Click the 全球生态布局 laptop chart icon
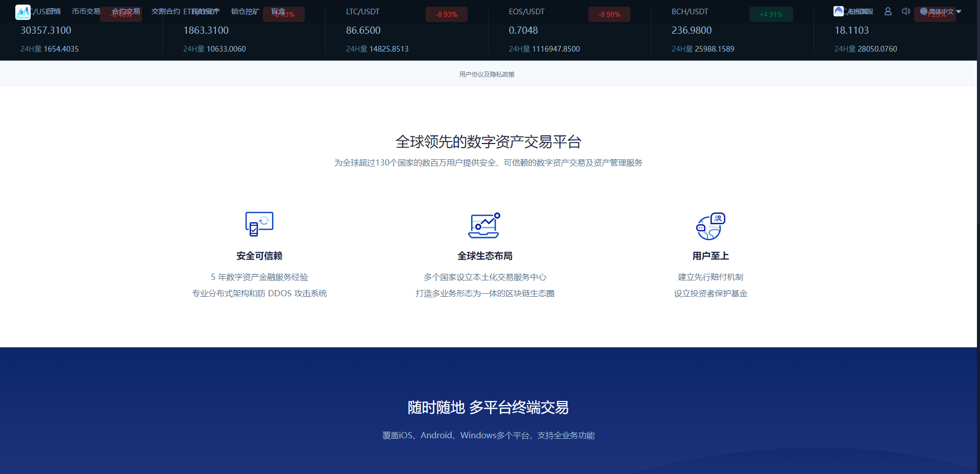980x474 pixels. [484, 225]
